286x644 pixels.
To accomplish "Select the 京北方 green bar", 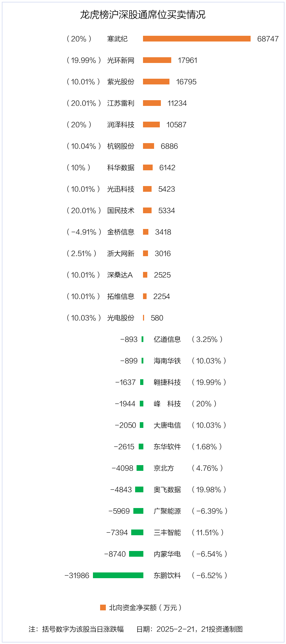I will (x=140, y=468).
